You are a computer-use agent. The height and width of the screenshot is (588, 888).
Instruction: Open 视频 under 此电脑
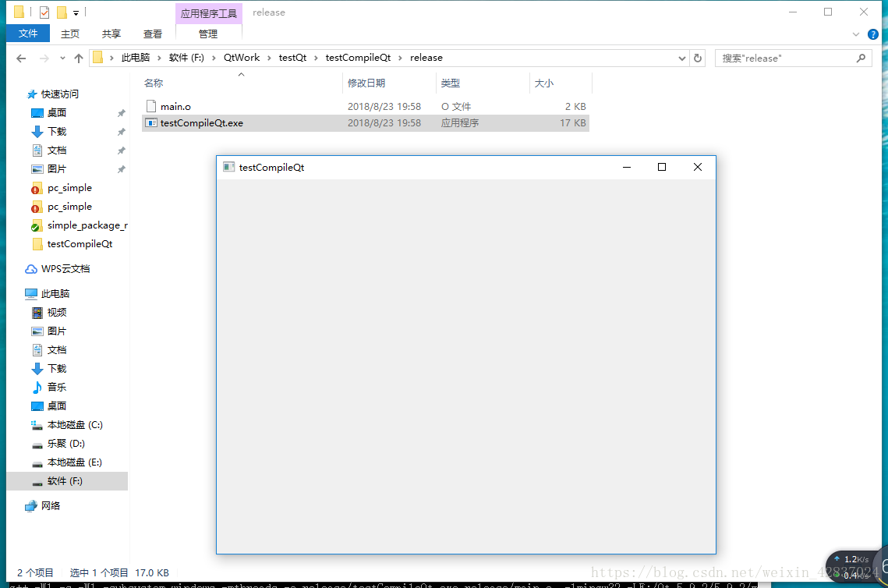[x=57, y=312]
